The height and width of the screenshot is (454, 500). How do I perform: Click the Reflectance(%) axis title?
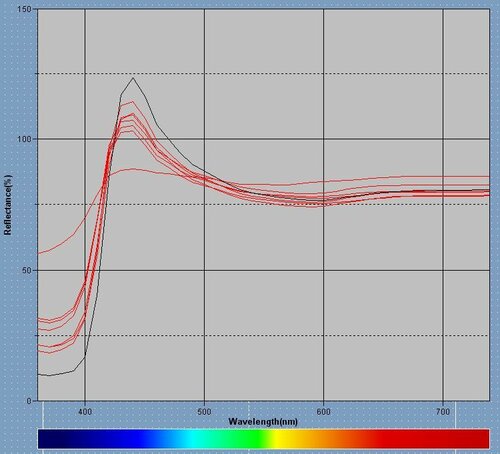click(8, 205)
